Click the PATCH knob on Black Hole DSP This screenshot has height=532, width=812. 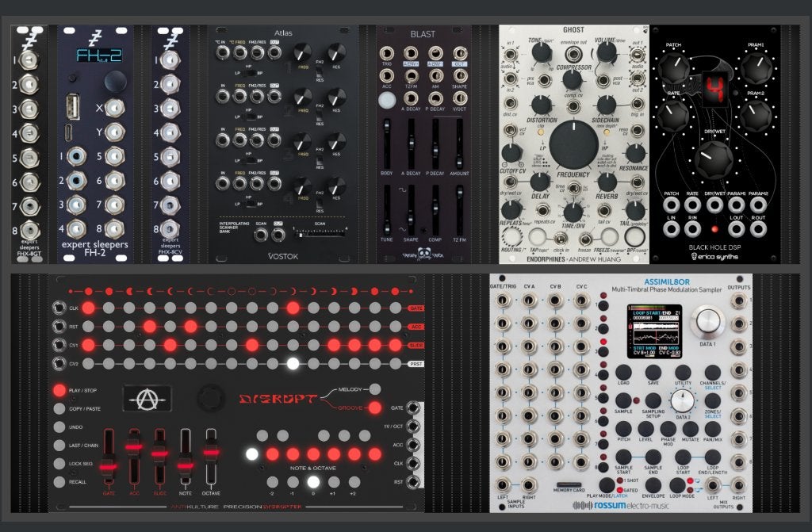(672, 68)
